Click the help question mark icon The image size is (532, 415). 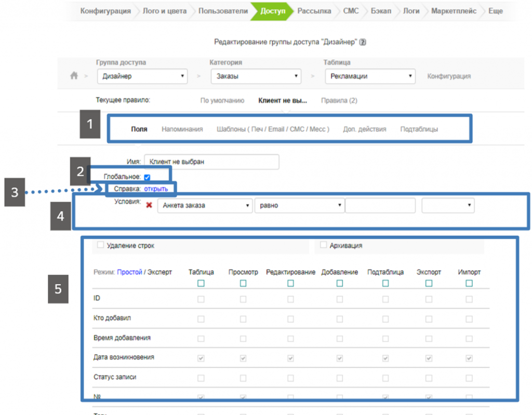(x=363, y=43)
